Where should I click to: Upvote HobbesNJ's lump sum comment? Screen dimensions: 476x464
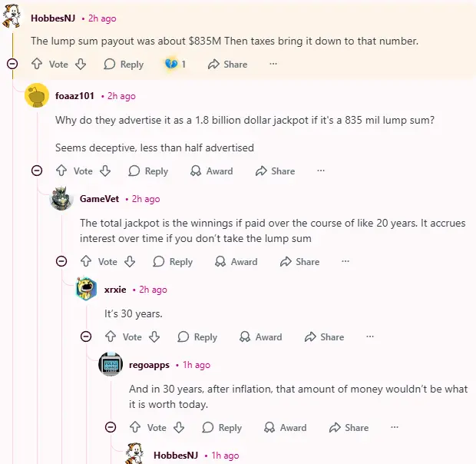pos(37,65)
